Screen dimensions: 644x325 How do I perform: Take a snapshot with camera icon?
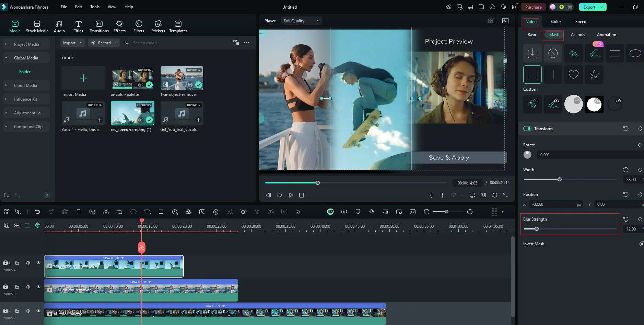pos(483,195)
